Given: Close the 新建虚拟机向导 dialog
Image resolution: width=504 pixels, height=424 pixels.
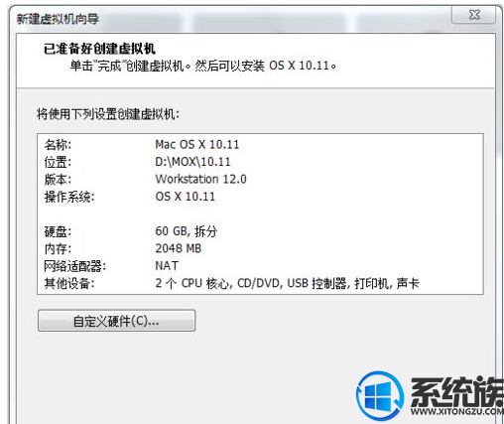Looking at the screenshot, I should 474,15.
